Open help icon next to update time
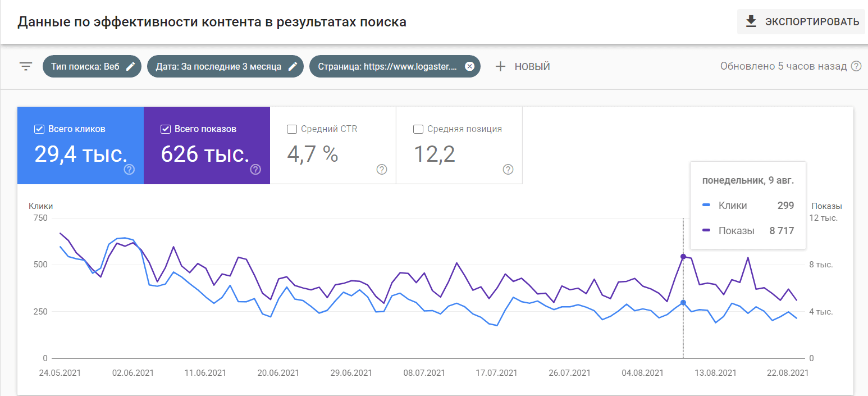Viewport: 868px width, 396px height. 856,66
